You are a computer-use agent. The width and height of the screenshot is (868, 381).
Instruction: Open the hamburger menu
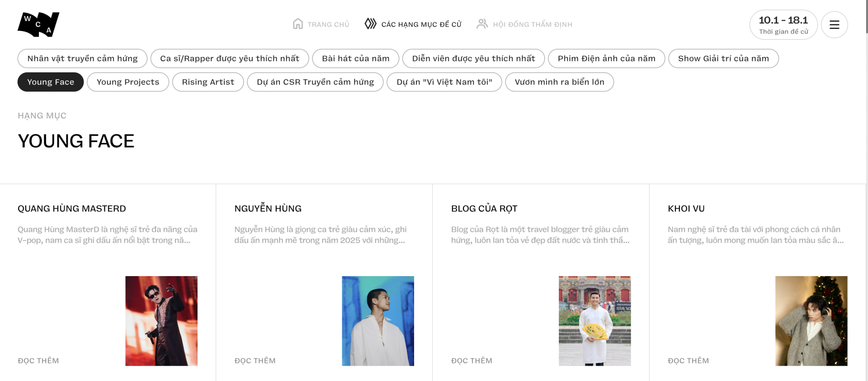coord(834,25)
